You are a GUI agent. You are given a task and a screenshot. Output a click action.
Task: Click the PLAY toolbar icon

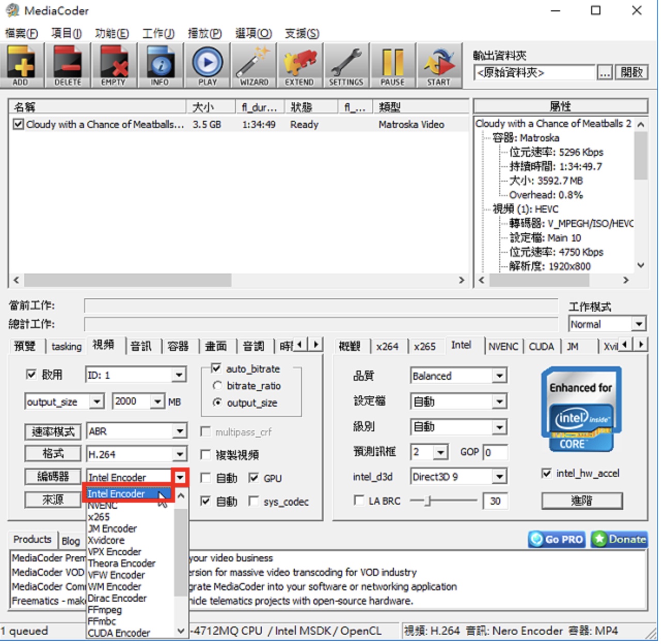[x=207, y=66]
